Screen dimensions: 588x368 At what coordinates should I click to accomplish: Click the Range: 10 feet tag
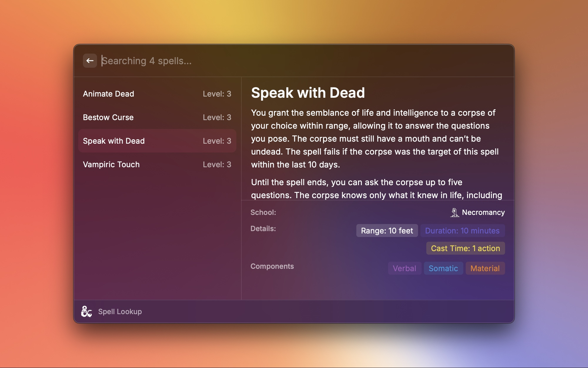[x=387, y=231]
